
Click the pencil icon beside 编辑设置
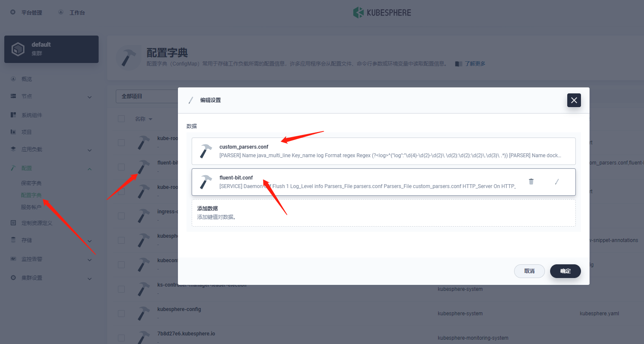click(191, 100)
